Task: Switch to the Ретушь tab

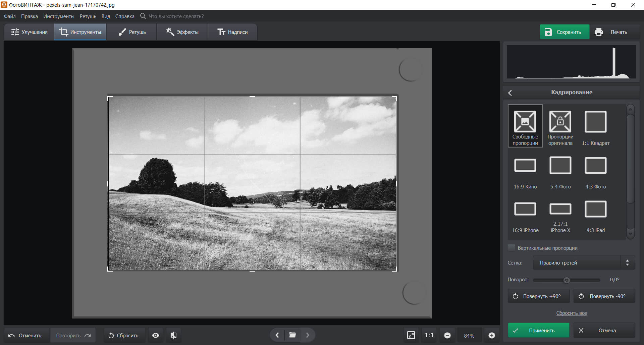Action: click(x=132, y=32)
